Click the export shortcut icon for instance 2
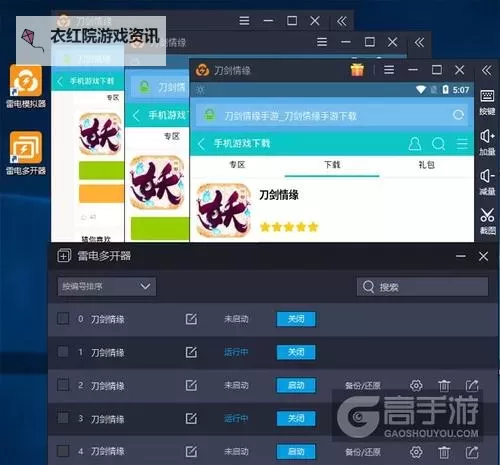The height and width of the screenshot is (465, 500). pos(472,386)
